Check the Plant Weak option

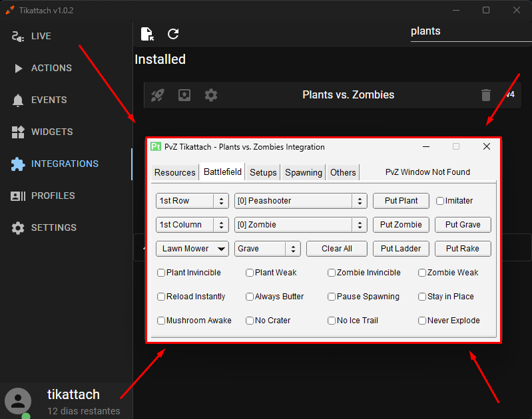tap(250, 273)
